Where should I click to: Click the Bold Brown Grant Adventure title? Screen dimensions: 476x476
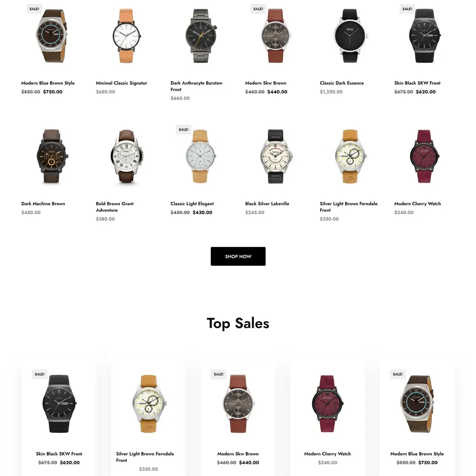pyautogui.click(x=115, y=207)
